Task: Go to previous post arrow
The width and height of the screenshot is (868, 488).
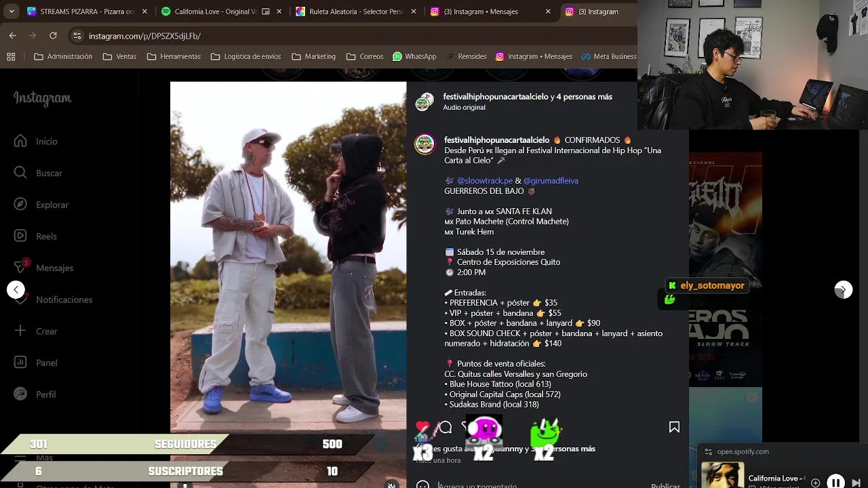Action: [x=16, y=289]
